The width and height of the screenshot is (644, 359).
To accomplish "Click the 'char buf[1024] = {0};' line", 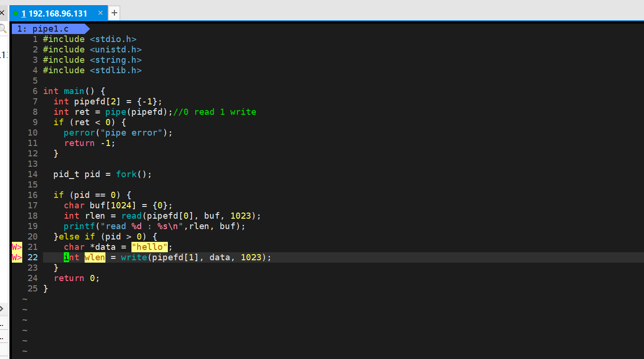I will click(x=118, y=205).
